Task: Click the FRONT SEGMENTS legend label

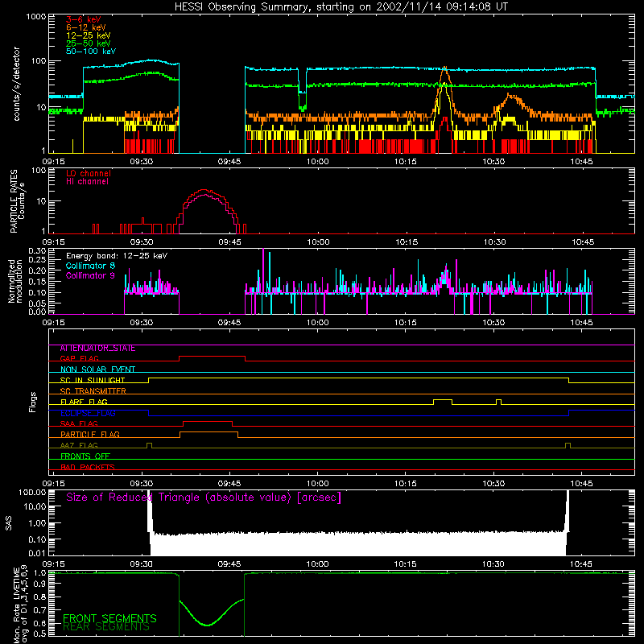Action: click(x=109, y=618)
